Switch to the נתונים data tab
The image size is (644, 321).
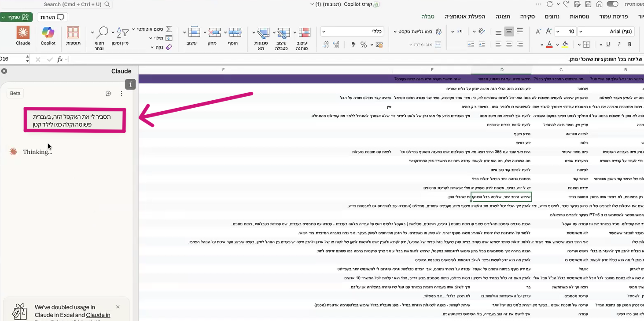[x=552, y=17]
